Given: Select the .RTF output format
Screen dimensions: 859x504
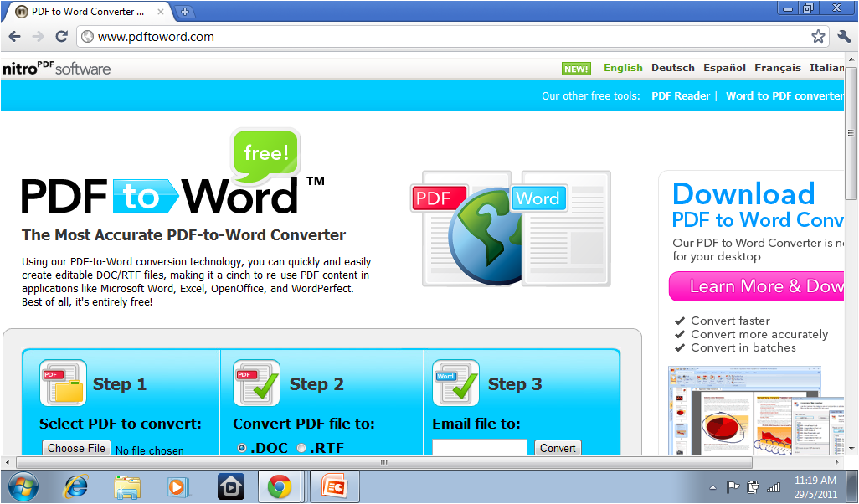Looking at the screenshot, I should pos(301,448).
